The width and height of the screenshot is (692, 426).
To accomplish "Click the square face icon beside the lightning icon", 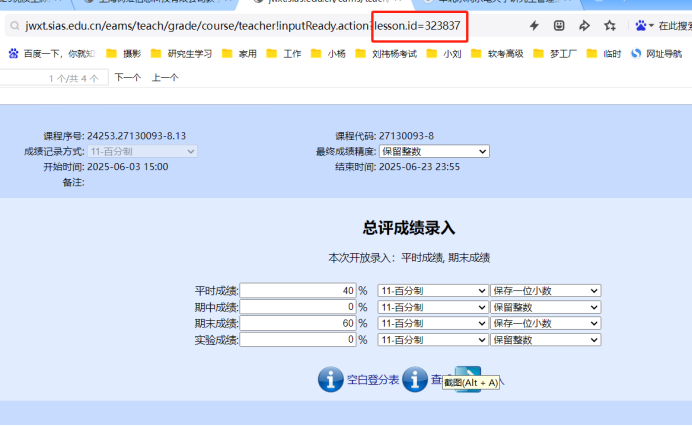I will [559, 26].
